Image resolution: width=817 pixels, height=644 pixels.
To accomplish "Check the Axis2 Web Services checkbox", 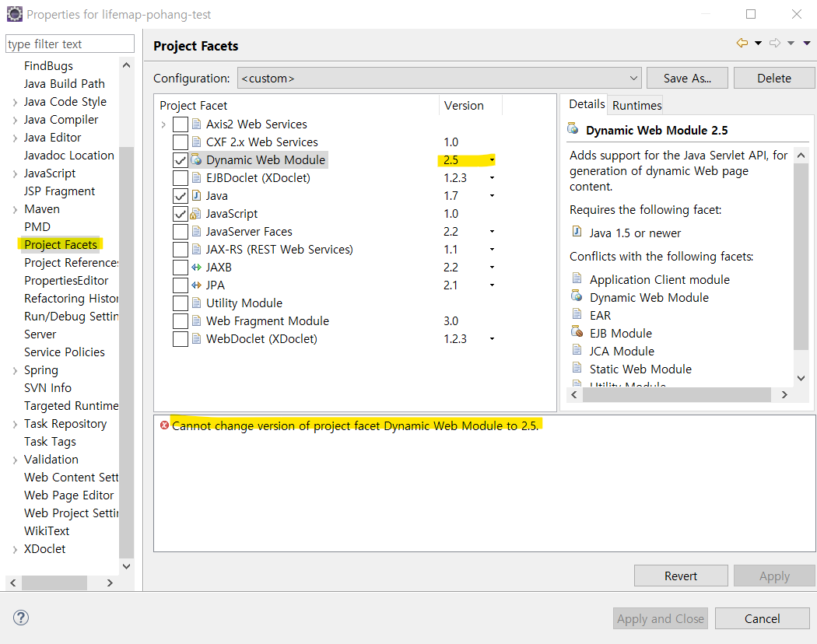I will [x=181, y=124].
